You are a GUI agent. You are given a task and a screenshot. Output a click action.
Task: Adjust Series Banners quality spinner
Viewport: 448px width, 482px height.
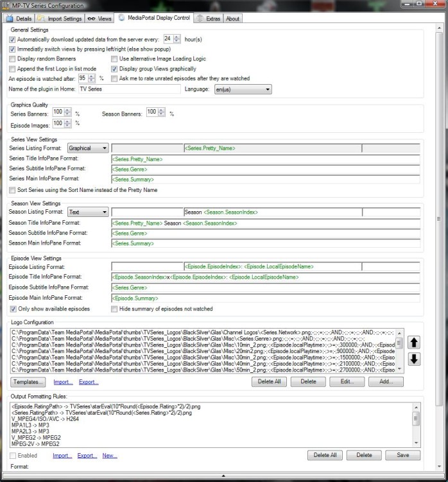coord(67,112)
